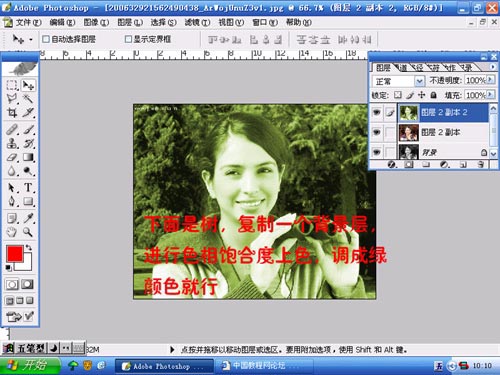
Task: Expand the 填充 fill slider arrow
Action: click(490, 95)
